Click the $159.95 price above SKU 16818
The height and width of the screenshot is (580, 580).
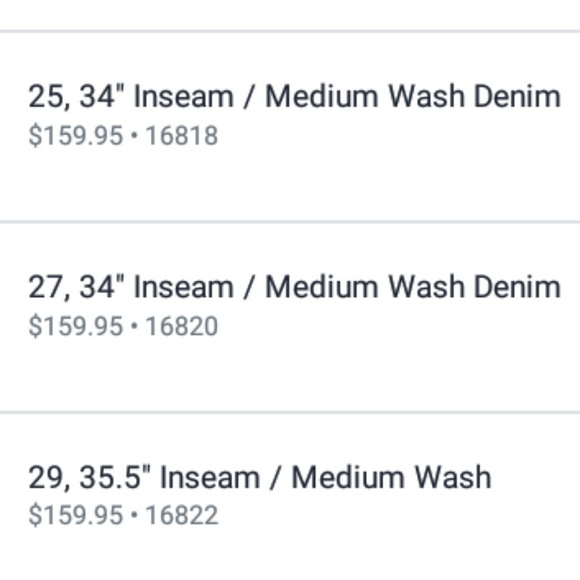pyautogui.click(x=75, y=136)
